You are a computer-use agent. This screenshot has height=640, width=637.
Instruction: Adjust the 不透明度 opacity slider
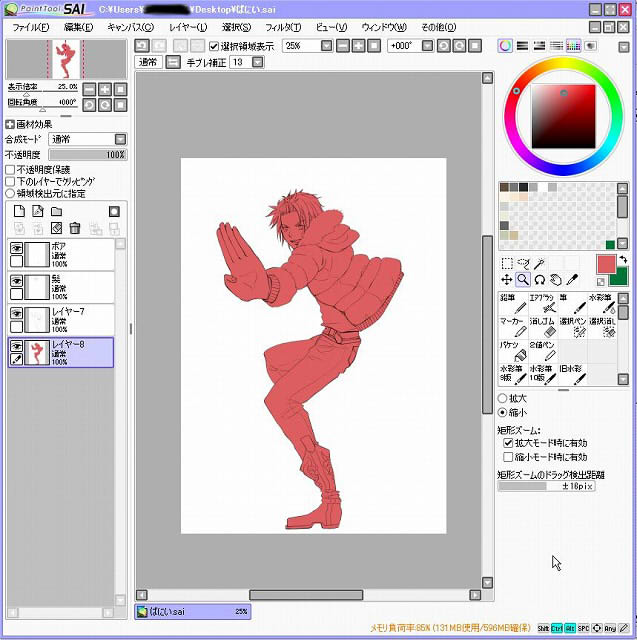[87, 155]
